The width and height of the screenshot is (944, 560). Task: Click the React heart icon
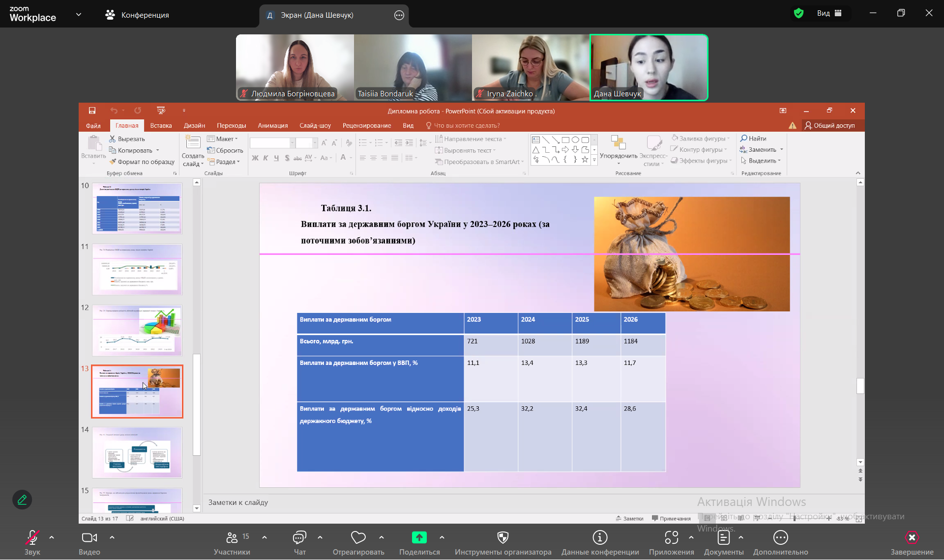click(358, 538)
